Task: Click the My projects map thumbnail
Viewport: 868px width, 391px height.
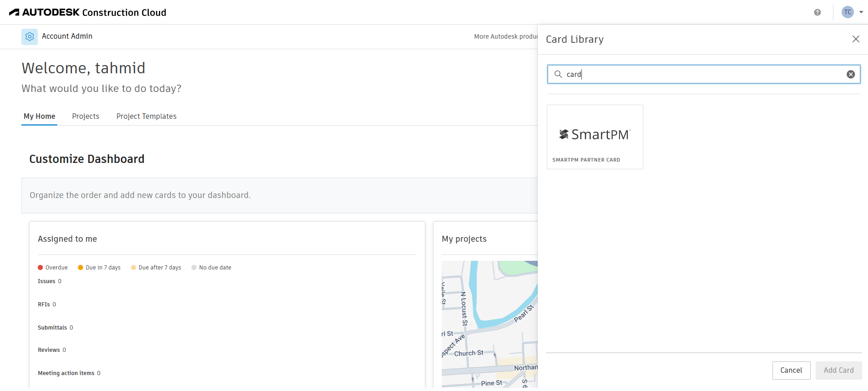Action: pyautogui.click(x=490, y=324)
